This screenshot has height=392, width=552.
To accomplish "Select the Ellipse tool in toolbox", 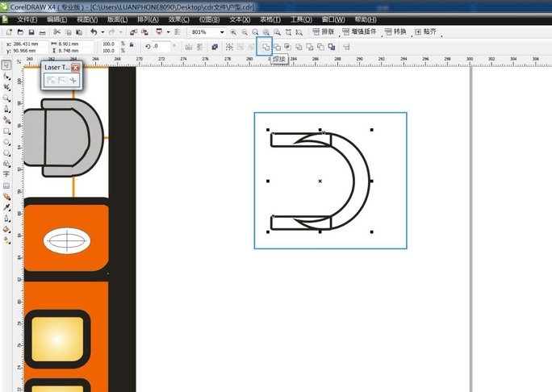I will click(x=6, y=141).
